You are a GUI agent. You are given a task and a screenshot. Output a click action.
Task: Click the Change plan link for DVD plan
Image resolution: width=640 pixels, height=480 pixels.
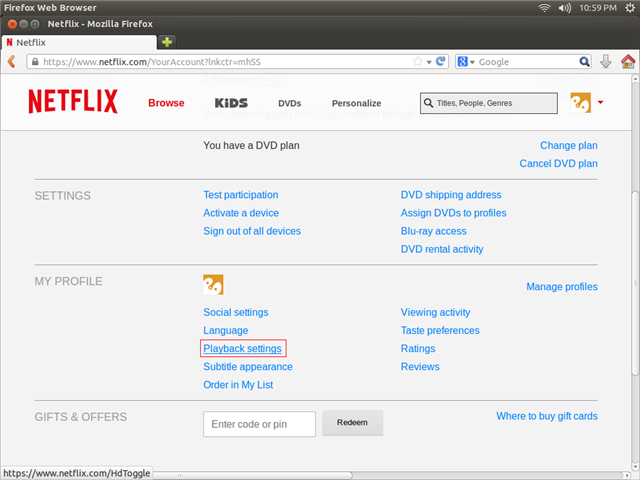tap(569, 145)
